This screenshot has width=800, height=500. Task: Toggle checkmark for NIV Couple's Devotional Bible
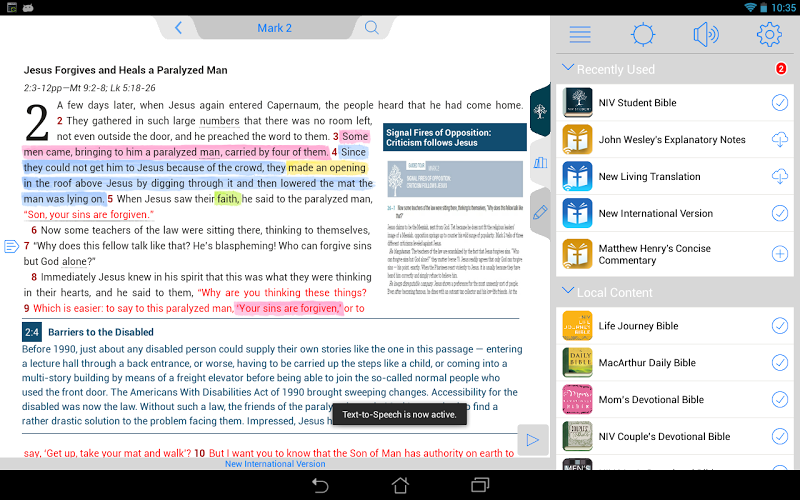click(x=780, y=436)
